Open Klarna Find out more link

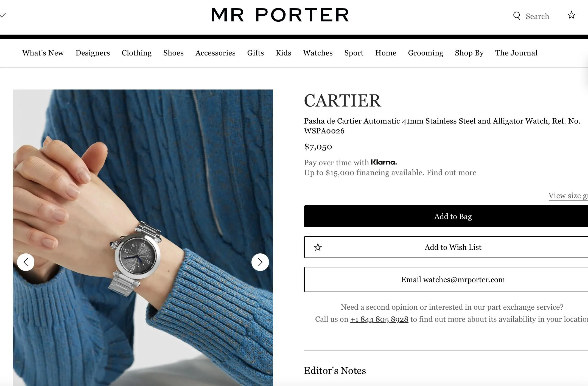pyautogui.click(x=451, y=173)
